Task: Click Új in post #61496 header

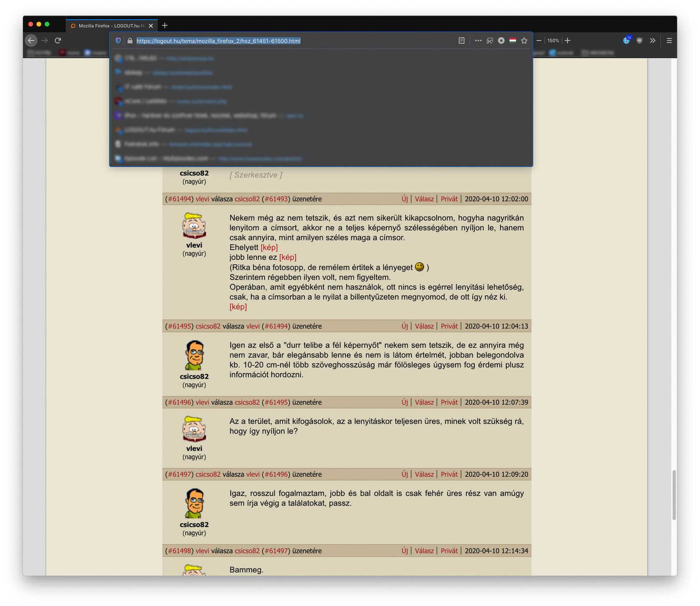Action: (x=405, y=402)
